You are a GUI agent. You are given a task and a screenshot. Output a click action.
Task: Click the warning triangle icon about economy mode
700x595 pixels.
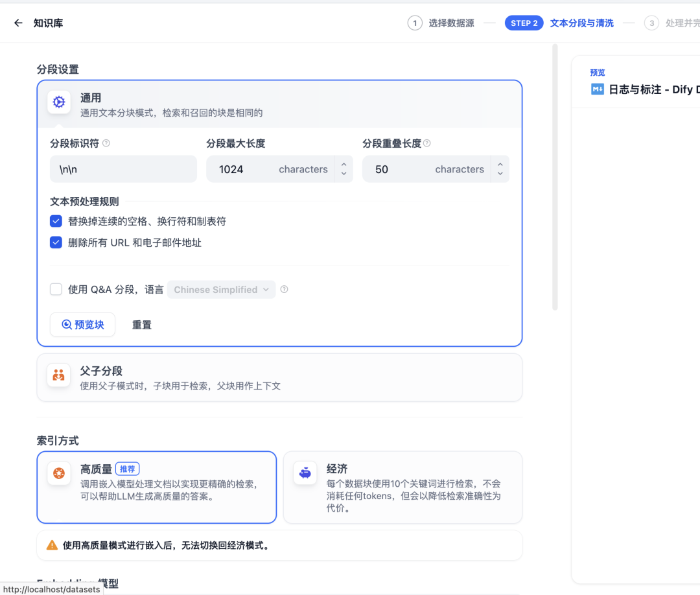click(52, 545)
